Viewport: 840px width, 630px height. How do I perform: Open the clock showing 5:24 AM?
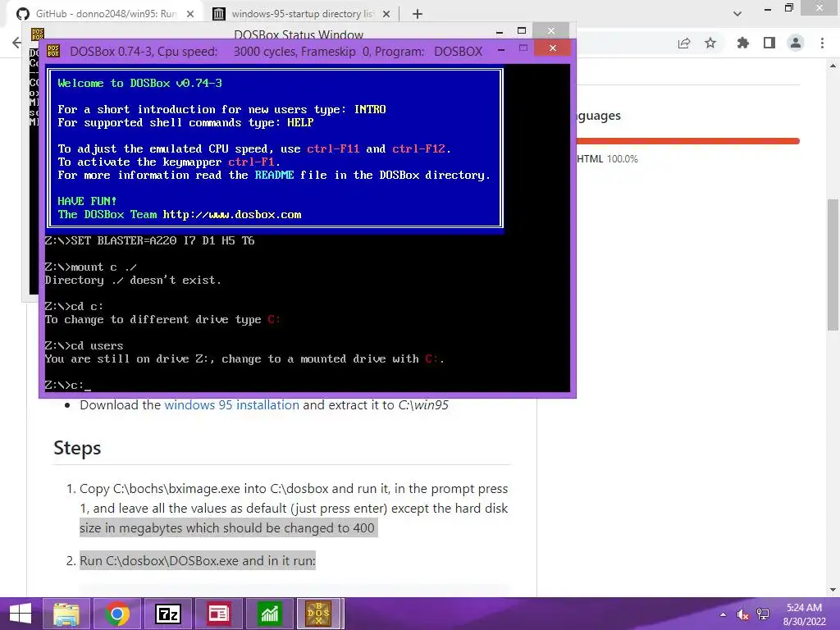(804, 614)
